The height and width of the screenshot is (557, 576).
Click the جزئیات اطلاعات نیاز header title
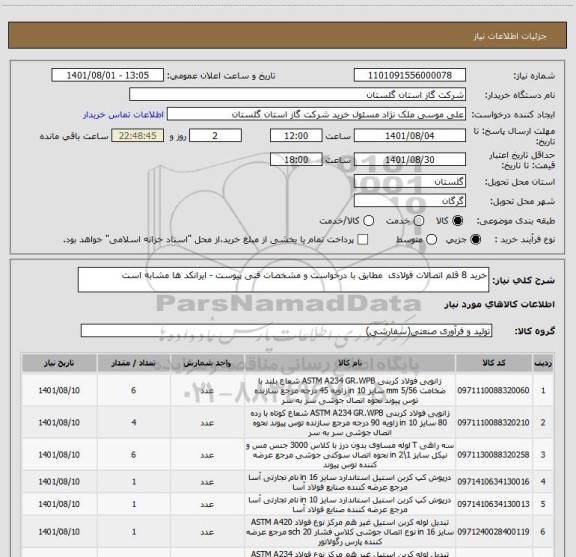click(510, 36)
